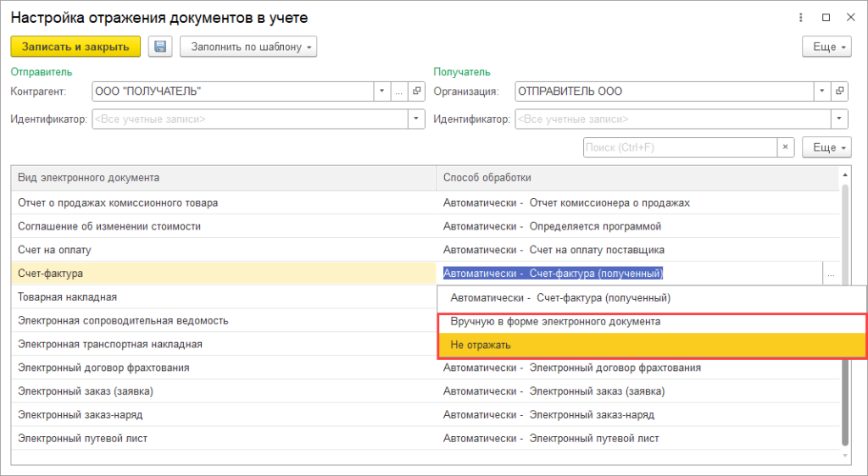Clear the search field with X icon
Viewport: 868px width, 476px height.
tap(787, 147)
